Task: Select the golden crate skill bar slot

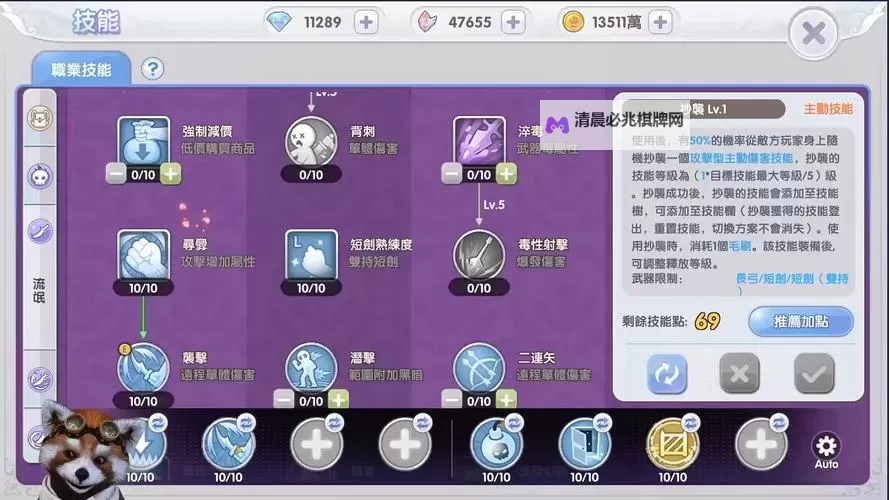Action: 673,445
